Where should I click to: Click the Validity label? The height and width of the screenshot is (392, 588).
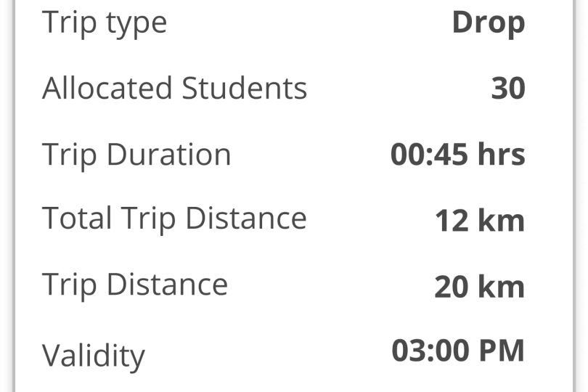94,356
